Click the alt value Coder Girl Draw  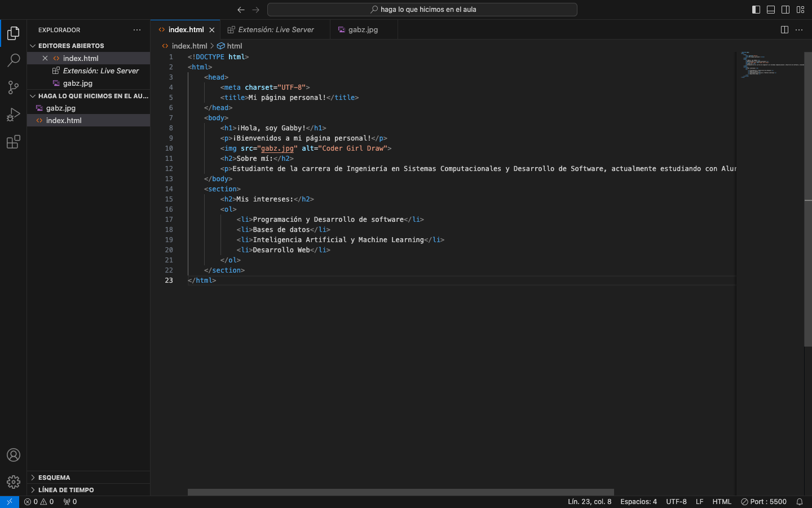point(352,148)
